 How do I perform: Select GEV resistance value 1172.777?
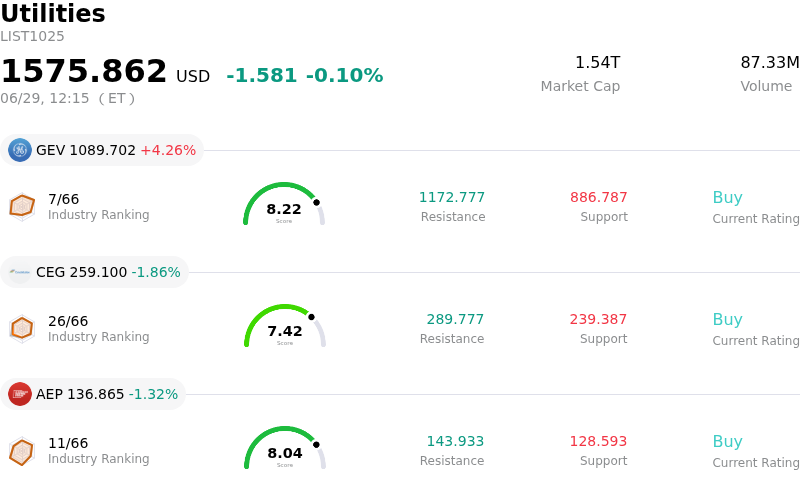(x=452, y=197)
